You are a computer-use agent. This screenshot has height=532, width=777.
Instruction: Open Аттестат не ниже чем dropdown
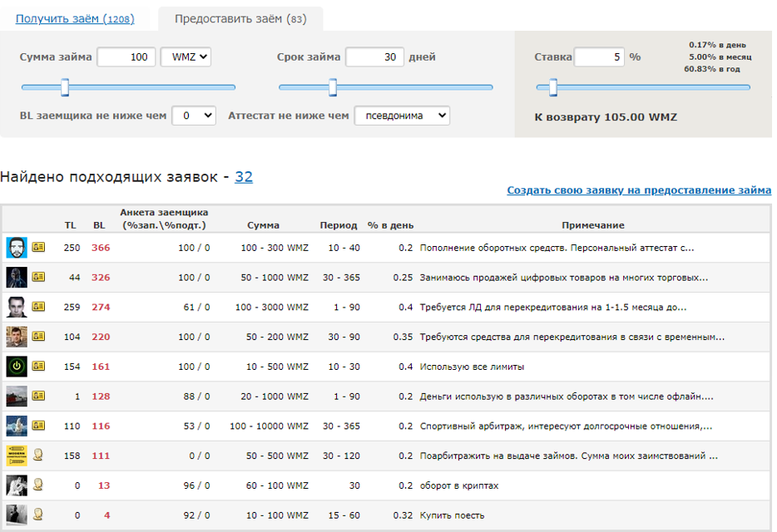tap(402, 116)
